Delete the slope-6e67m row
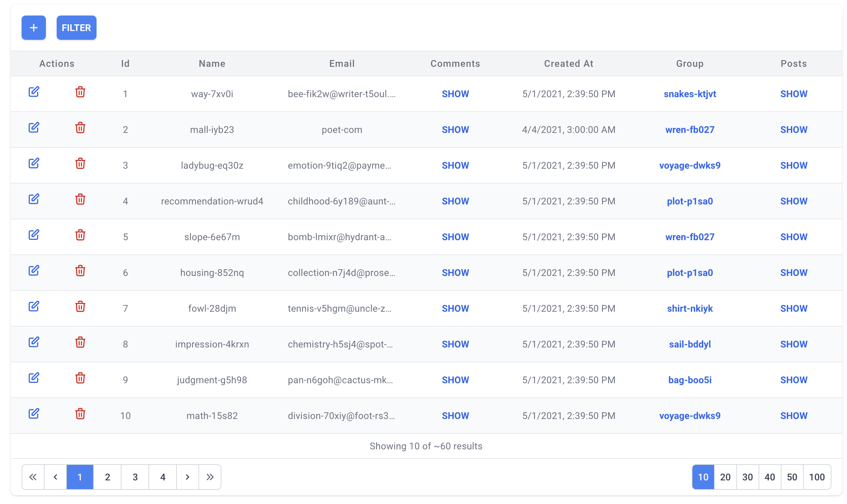Screen dimensions: 847x504 [x=80, y=235]
